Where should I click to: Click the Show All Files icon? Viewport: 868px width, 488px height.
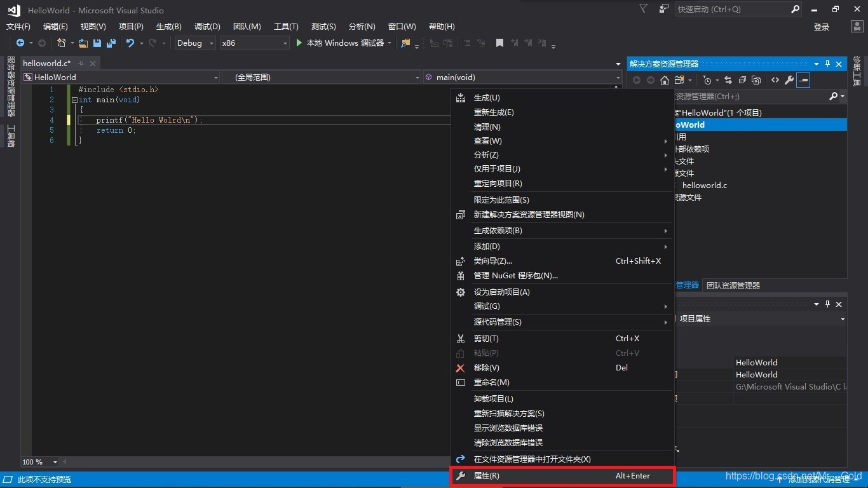[x=756, y=80]
